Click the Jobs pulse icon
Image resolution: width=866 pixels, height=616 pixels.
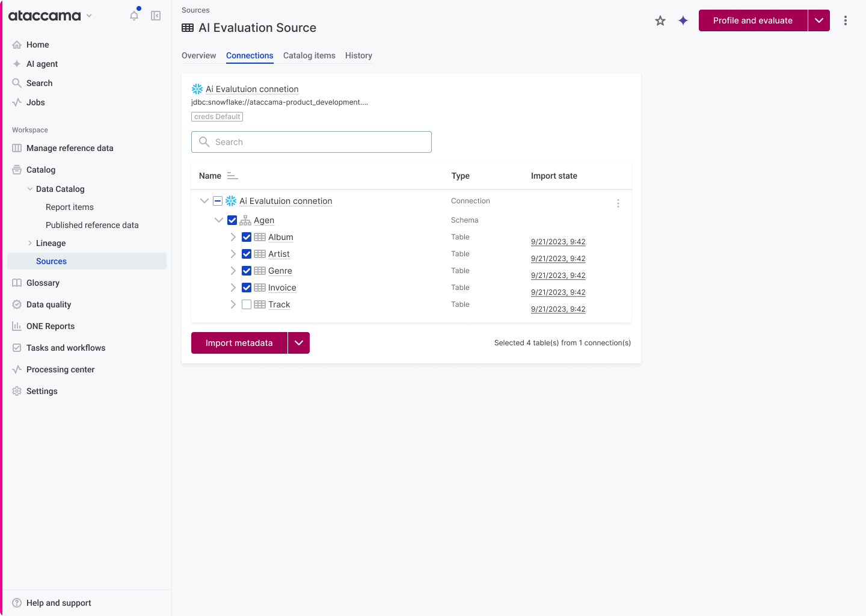tap(17, 102)
